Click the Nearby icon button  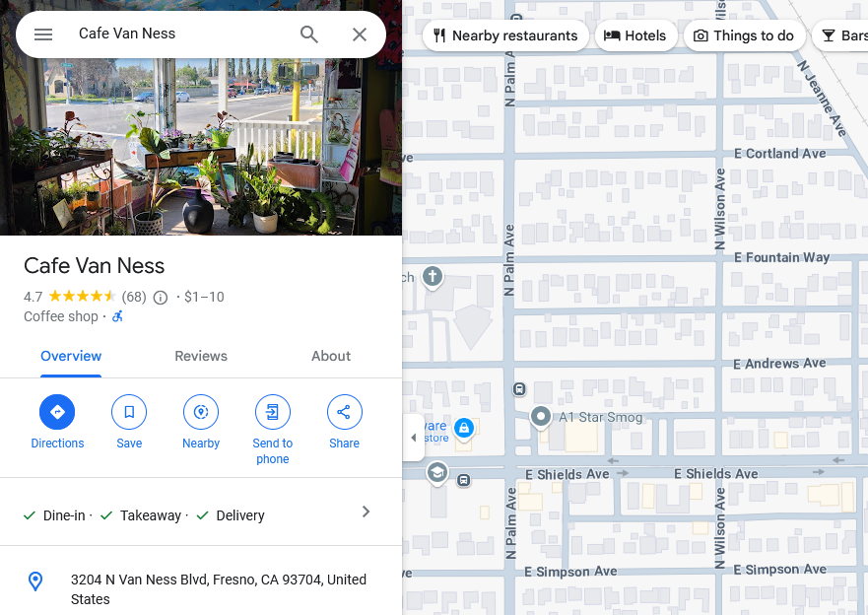point(201,412)
